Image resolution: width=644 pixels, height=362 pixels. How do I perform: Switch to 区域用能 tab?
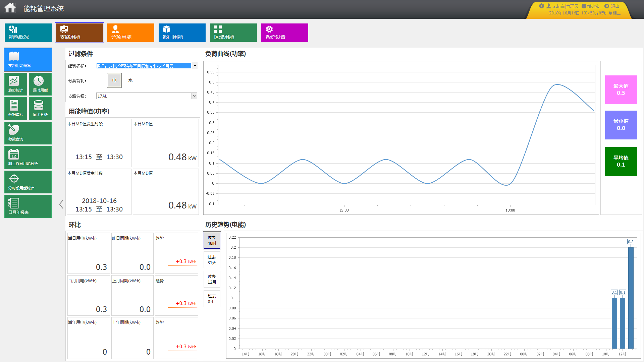click(233, 33)
